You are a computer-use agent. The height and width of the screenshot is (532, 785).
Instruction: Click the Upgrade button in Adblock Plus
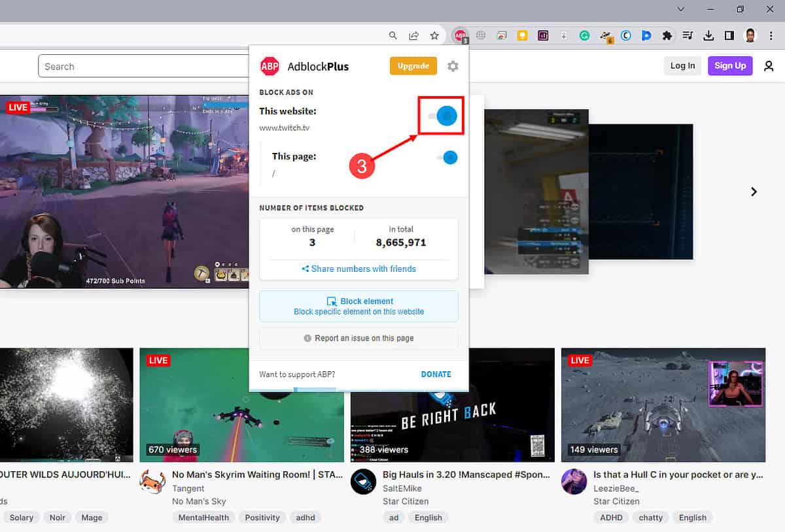coord(413,66)
